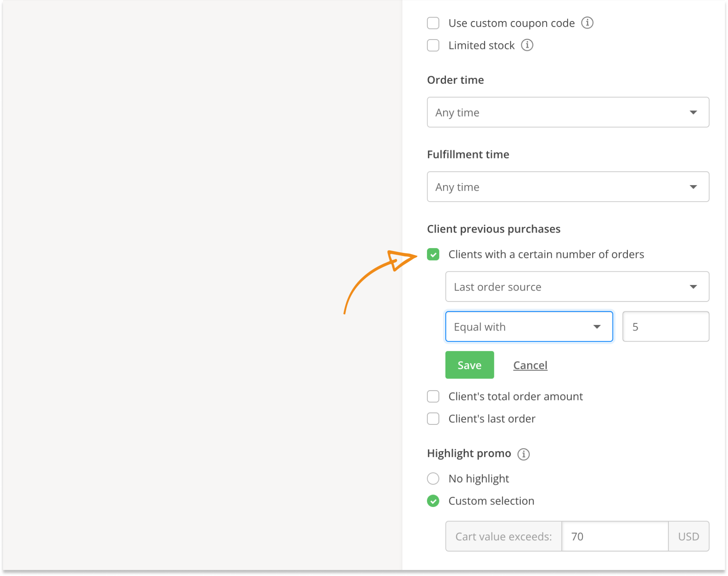Click the Highlight promo info icon
This screenshot has width=728, height=576.
point(524,454)
